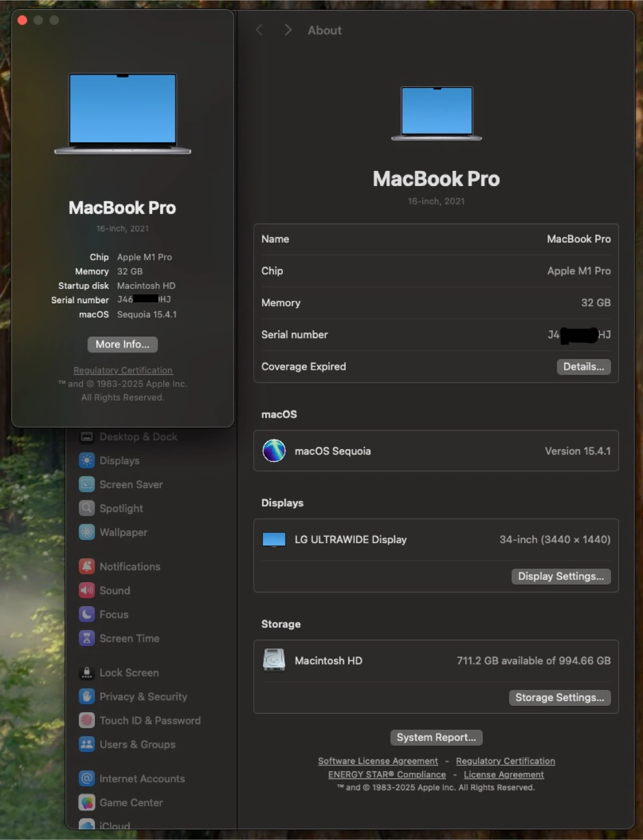The height and width of the screenshot is (840, 643).
Task: Click Version 15.4.1 text
Action: point(578,451)
